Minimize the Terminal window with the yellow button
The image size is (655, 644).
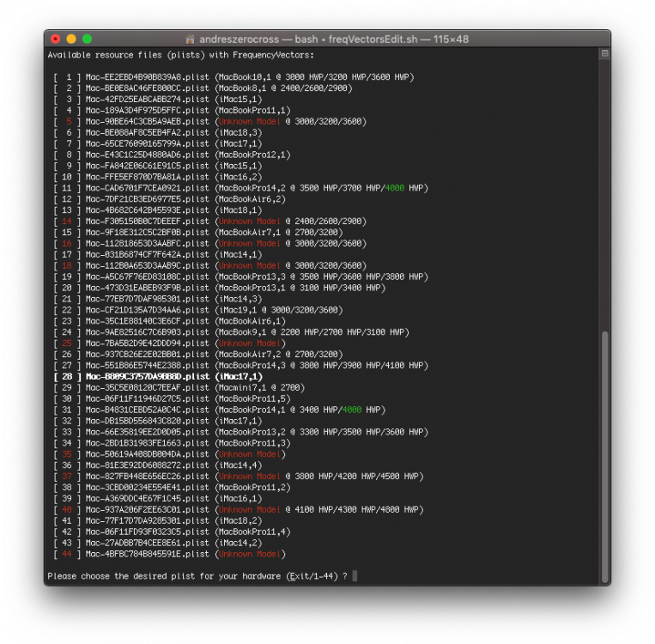pyautogui.click(x=71, y=39)
